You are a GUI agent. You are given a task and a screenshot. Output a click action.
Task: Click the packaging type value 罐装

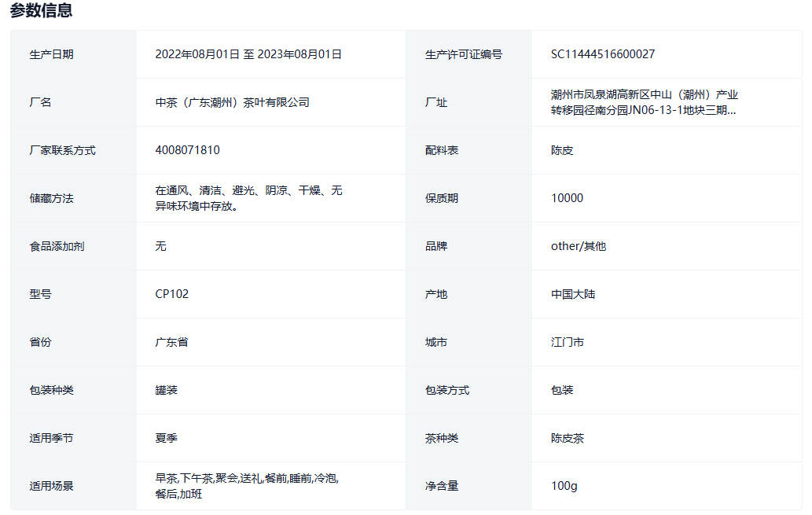[x=167, y=390]
